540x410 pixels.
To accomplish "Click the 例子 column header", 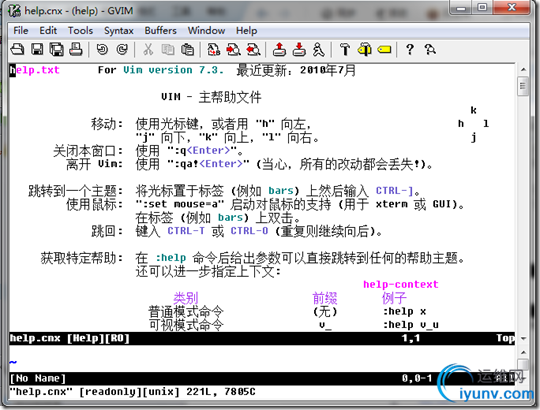I will click(x=394, y=298).
